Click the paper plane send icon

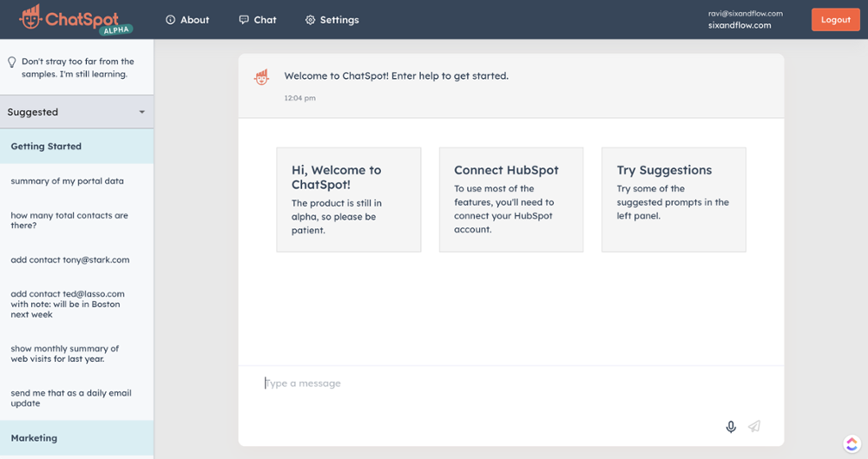754,426
